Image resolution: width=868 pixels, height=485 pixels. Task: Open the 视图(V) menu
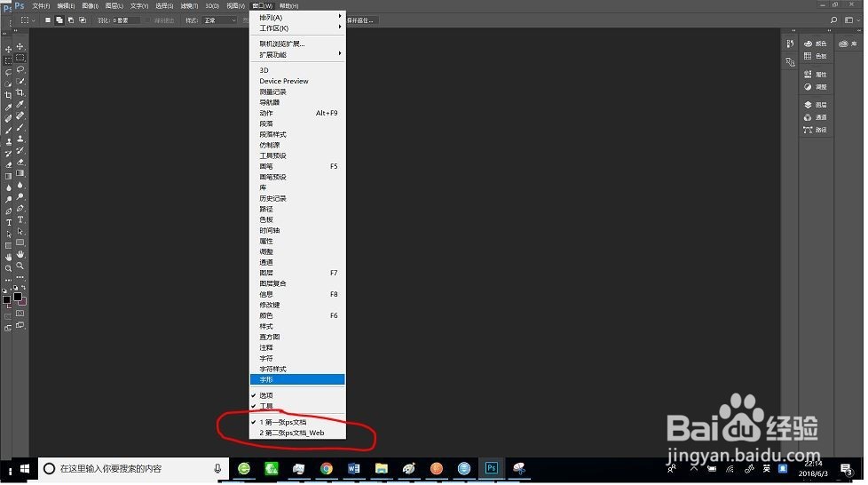click(235, 5)
